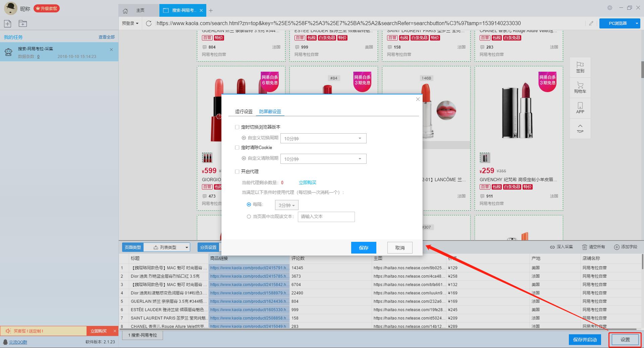This screenshot has height=348, width=644.
Task: Open the 3分钟 interval dropdown
Action: (286, 205)
